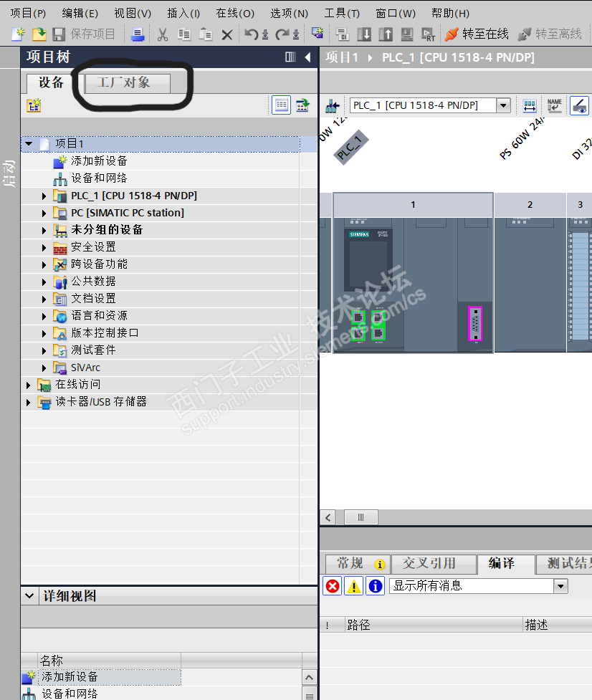592x700 pixels.
Task: Open PLC_1 device selector dropdown
Action: [x=504, y=106]
